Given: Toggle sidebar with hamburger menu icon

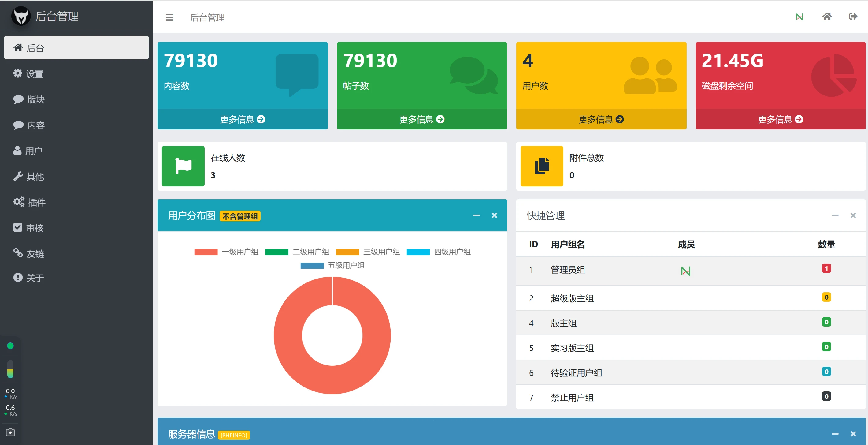Looking at the screenshot, I should (x=169, y=17).
